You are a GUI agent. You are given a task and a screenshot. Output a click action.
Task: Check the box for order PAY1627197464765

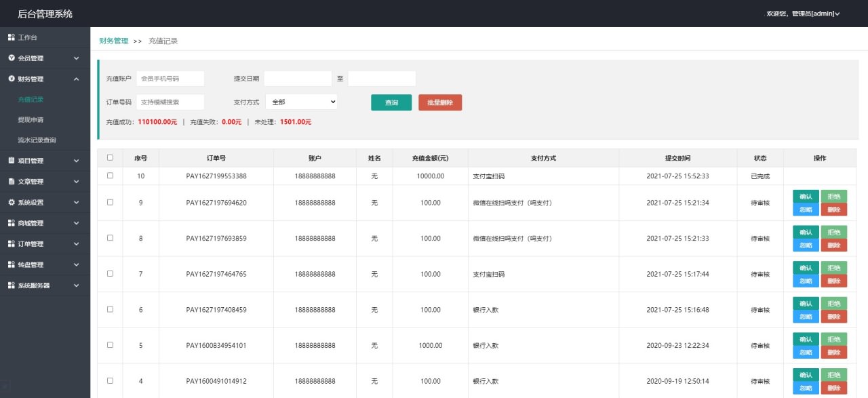point(110,273)
